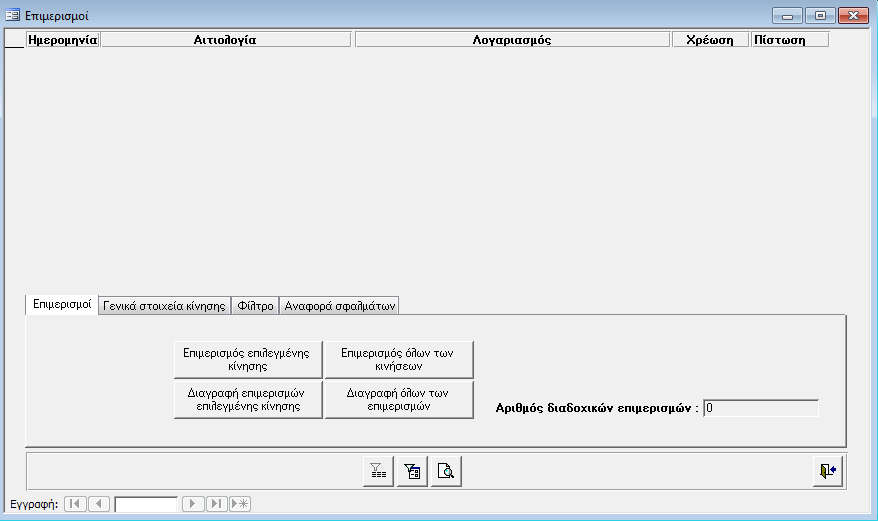Image resolution: width=878 pixels, height=521 pixels.
Task: Open the Φίλτρο tab
Action: (255, 306)
